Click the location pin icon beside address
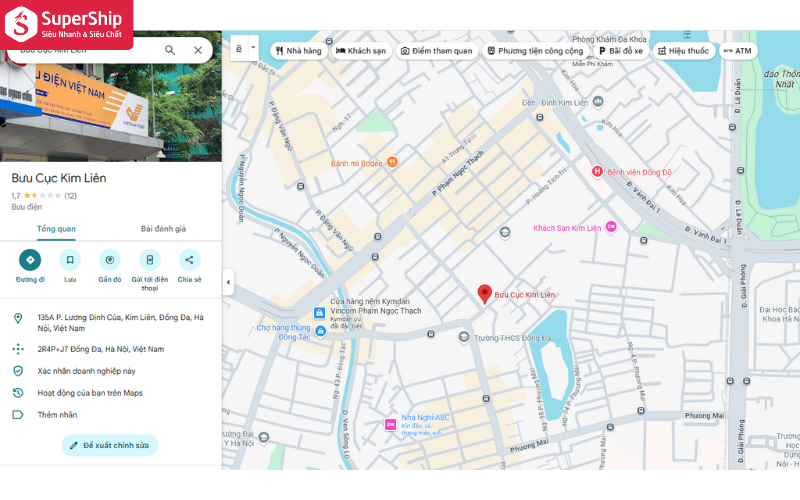Screen dimensions: 800x500 (x=18, y=318)
